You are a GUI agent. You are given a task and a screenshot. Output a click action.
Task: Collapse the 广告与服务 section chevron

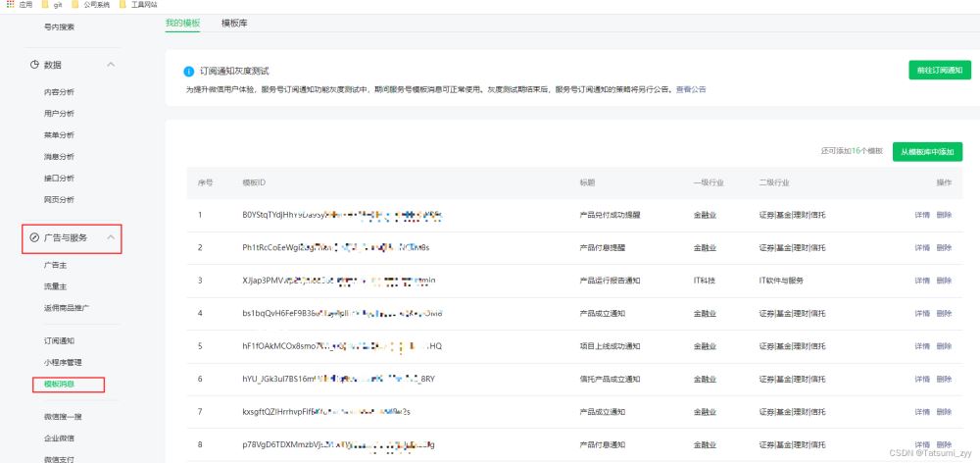(111, 238)
